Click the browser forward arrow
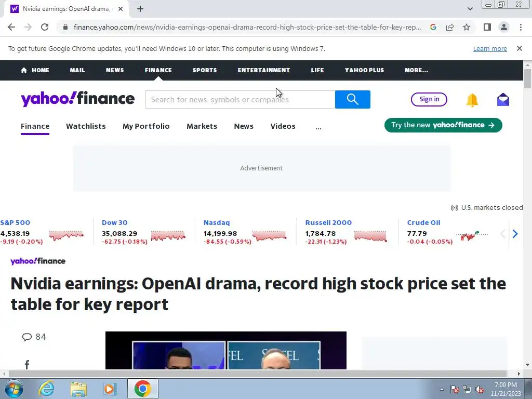The height and width of the screenshot is (399, 532). tap(28, 27)
